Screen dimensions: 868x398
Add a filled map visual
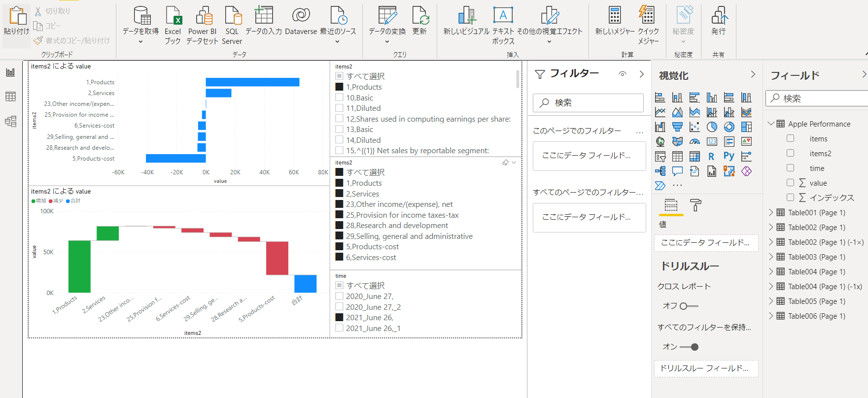coord(677,142)
